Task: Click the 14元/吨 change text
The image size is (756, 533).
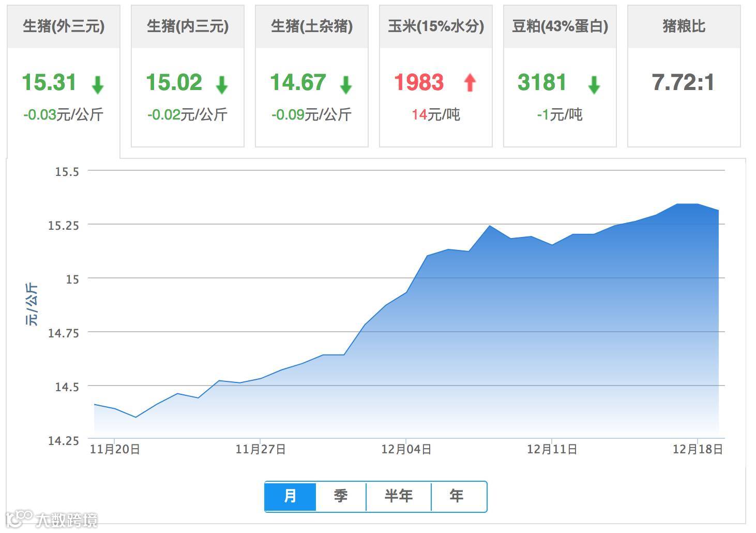Action: pyautogui.click(x=436, y=114)
